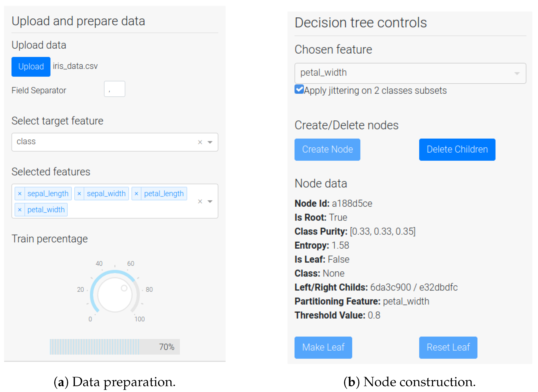The height and width of the screenshot is (392, 538).
Task: Clear all selected features
Action: click(x=200, y=202)
